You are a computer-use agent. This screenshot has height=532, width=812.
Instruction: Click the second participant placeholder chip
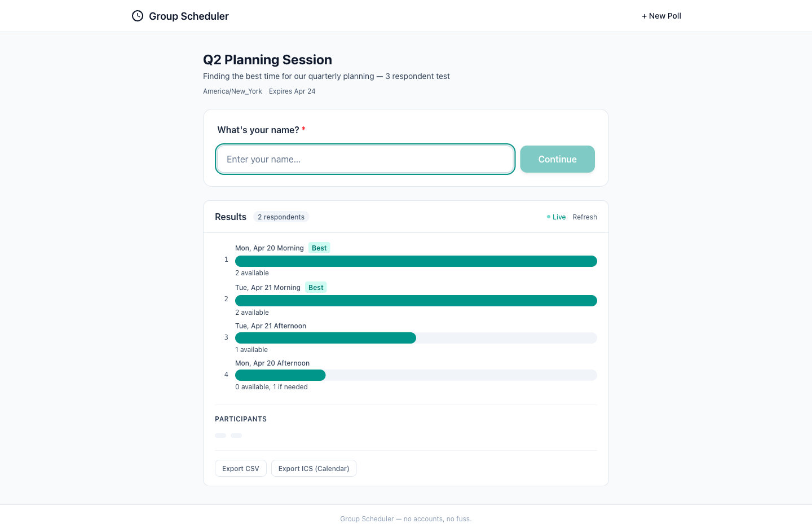pyautogui.click(x=236, y=436)
